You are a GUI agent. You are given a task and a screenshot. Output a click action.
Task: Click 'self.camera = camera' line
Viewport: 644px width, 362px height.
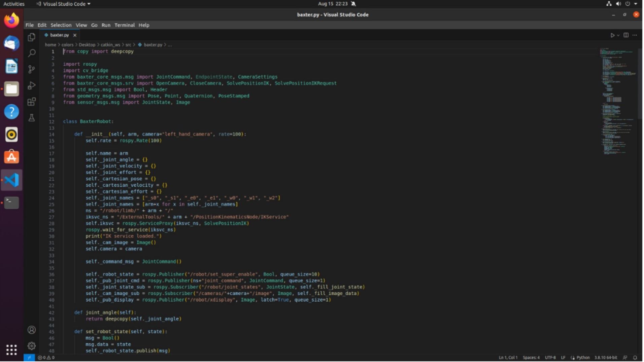[x=114, y=249]
